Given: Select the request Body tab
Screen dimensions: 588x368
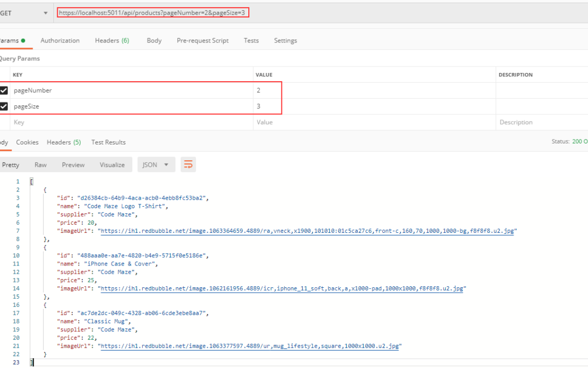Looking at the screenshot, I should click(154, 40).
